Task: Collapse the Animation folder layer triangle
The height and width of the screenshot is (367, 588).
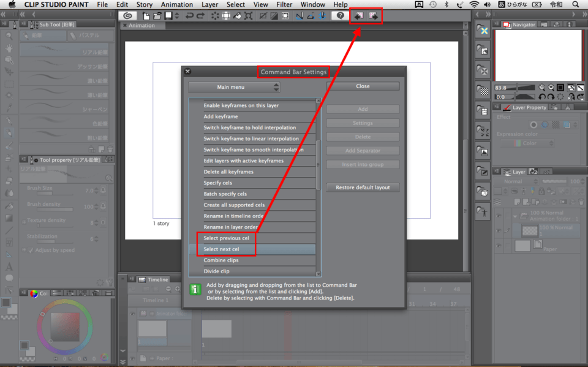Action: tap(515, 216)
